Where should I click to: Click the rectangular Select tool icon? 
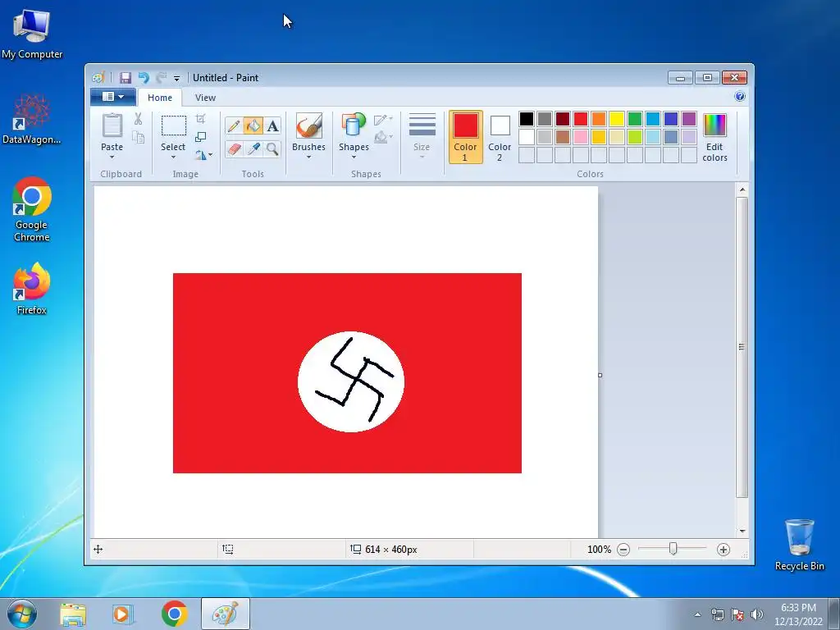[174, 126]
